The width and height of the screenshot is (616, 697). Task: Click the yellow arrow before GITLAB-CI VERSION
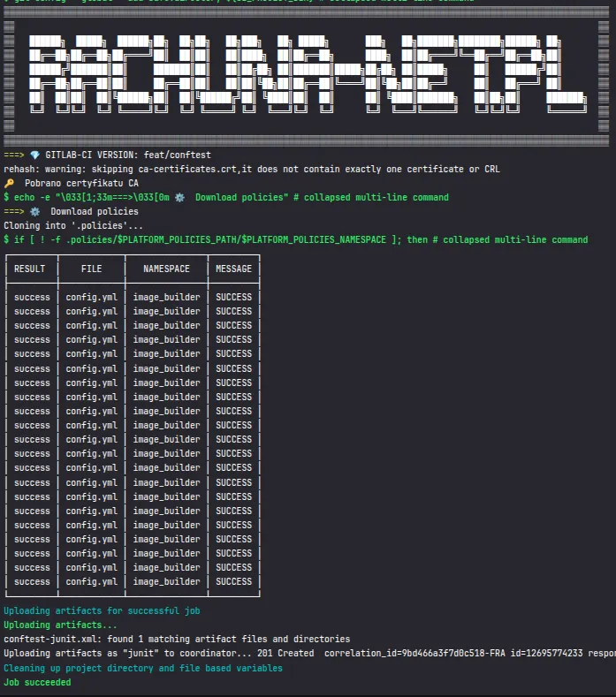(13, 155)
